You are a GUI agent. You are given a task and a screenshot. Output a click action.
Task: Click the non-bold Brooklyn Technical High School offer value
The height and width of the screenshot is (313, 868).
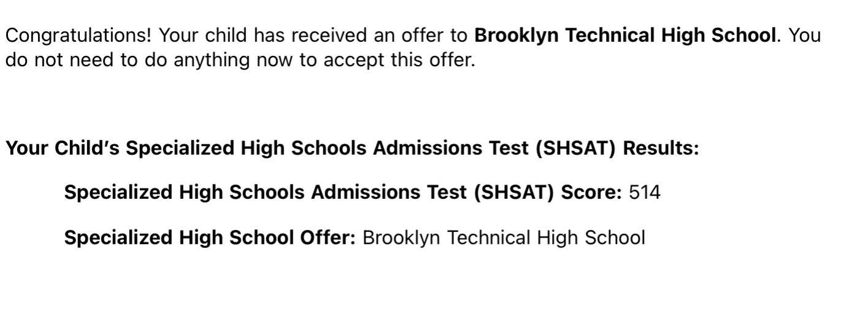504,238
